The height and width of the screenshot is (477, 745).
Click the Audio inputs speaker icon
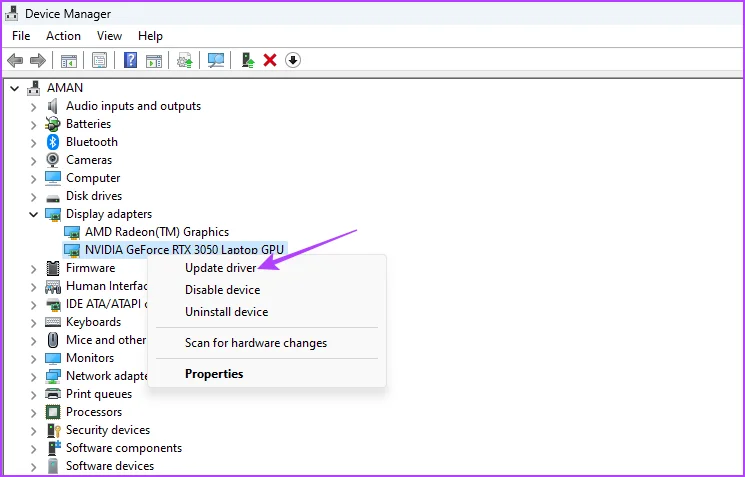point(53,105)
